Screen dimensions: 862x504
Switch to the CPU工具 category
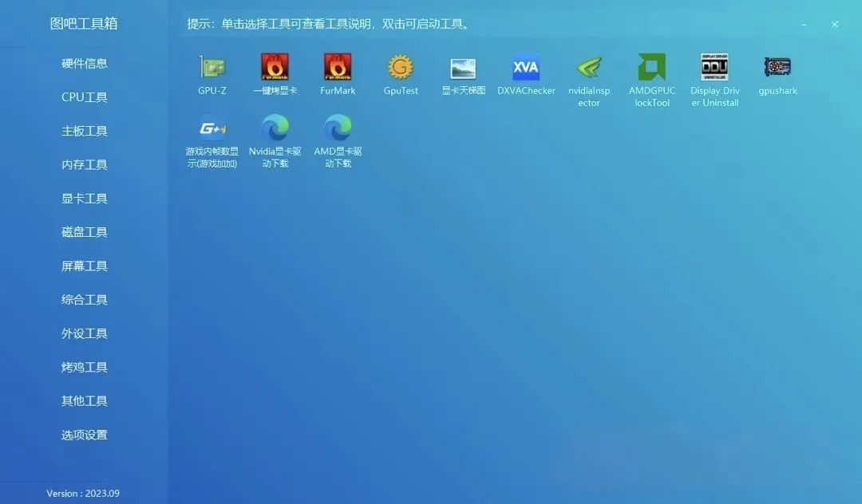point(84,96)
